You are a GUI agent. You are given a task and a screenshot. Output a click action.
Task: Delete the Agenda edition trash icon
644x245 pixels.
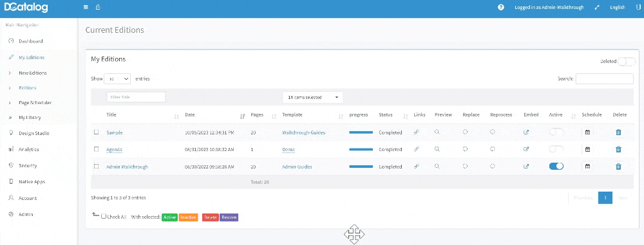tap(618, 149)
